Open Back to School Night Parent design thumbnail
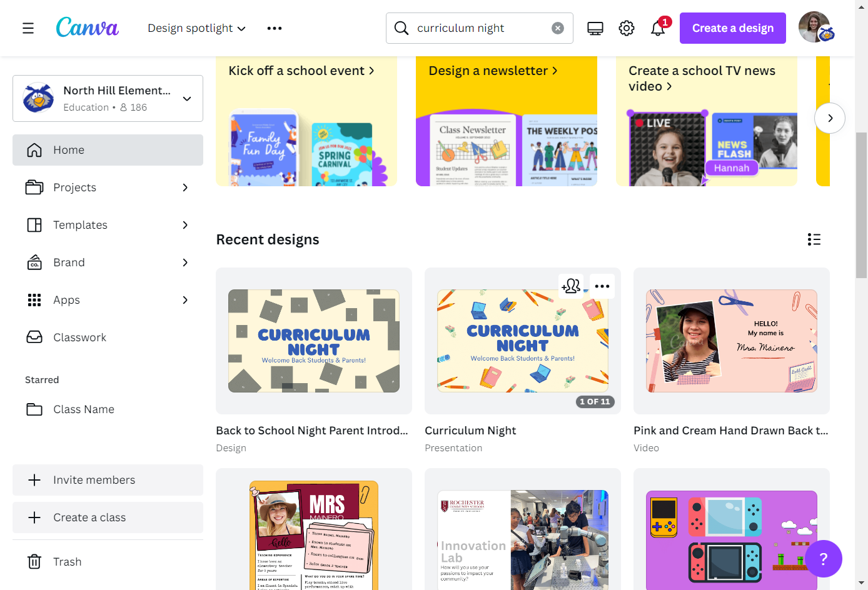 point(314,341)
